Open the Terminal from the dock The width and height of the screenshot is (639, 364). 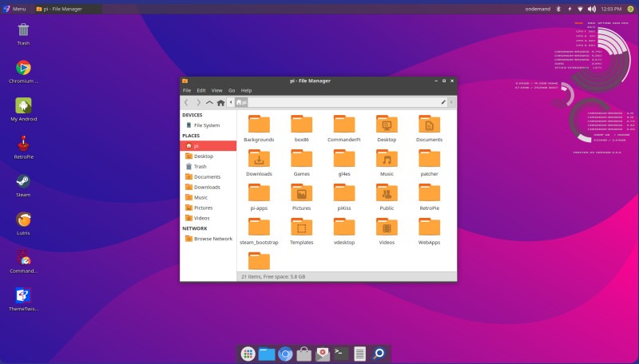(x=341, y=353)
